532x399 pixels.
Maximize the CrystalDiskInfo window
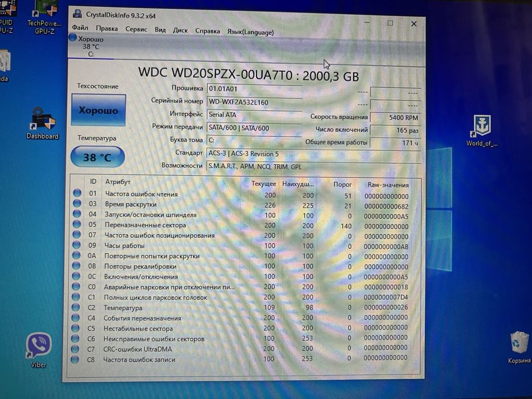pos(390,23)
